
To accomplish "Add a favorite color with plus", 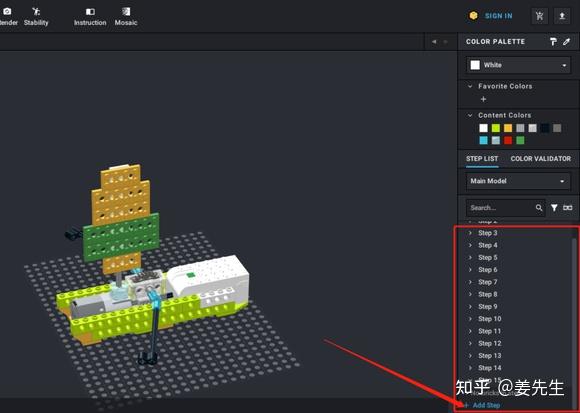I will (x=483, y=99).
